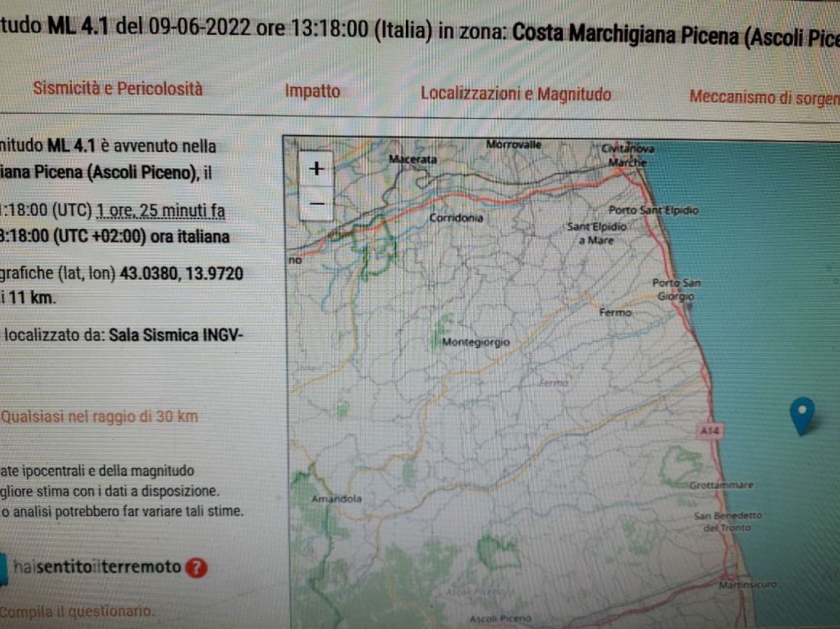Click Sala Sismica INGV- text

[x=177, y=336]
